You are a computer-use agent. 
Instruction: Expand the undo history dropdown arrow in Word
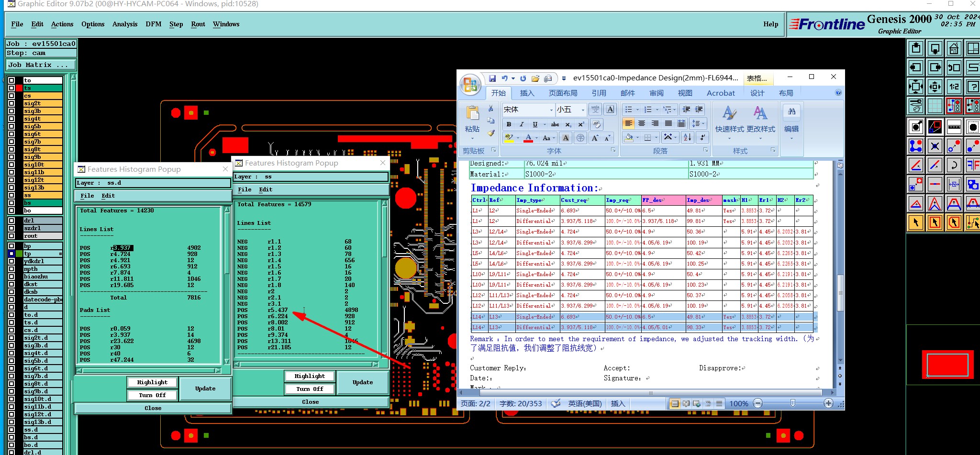tap(513, 78)
